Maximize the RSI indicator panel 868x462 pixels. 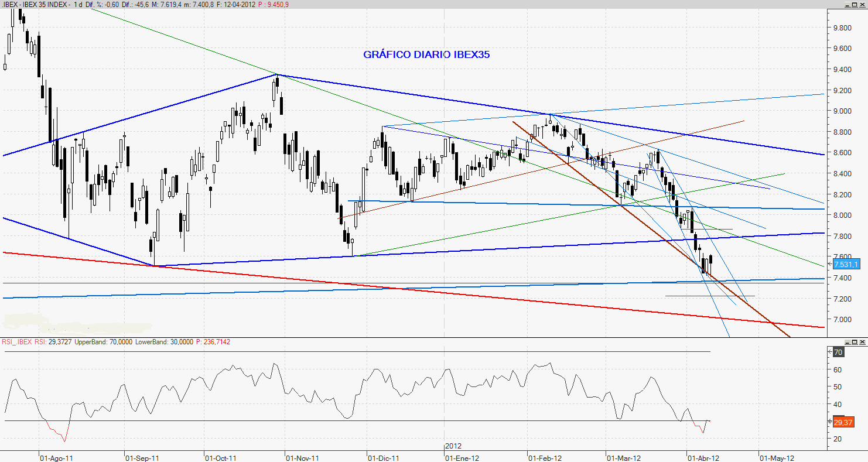tap(855, 341)
